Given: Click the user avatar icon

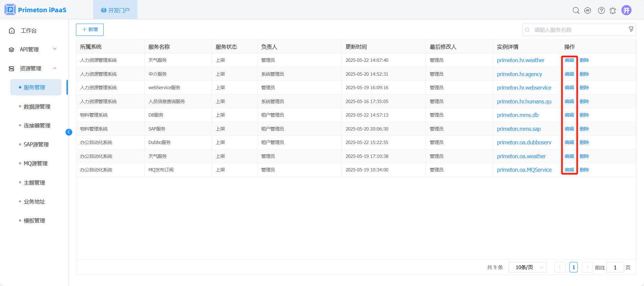Looking at the screenshot, I should click(626, 10).
